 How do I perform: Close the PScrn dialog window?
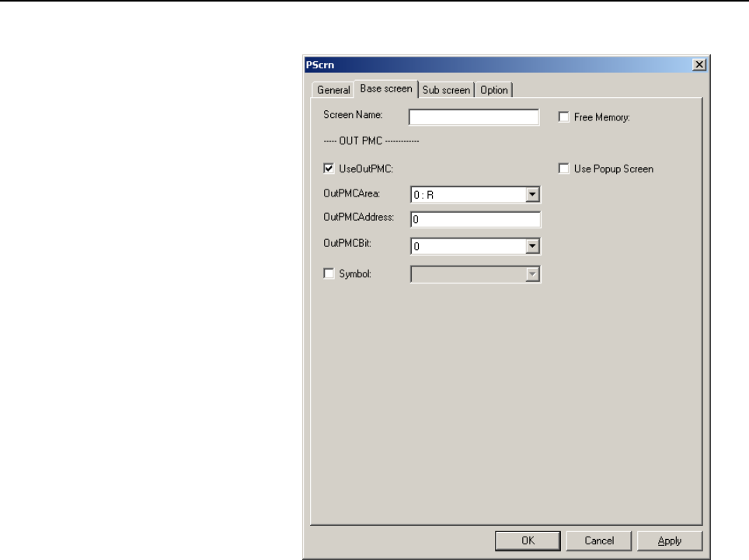click(698, 64)
